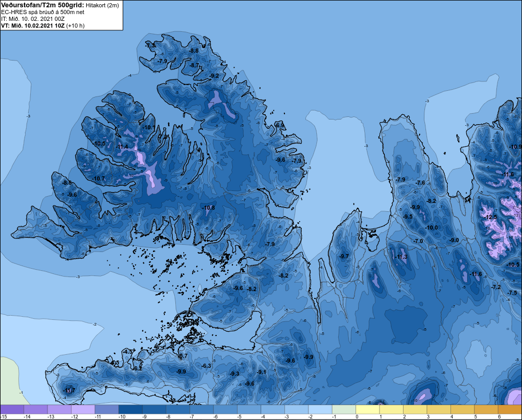The height and width of the screenshot is (420, 522).
Task: Select legend swatch between -13 and -12
Action: tap(60, 410)
